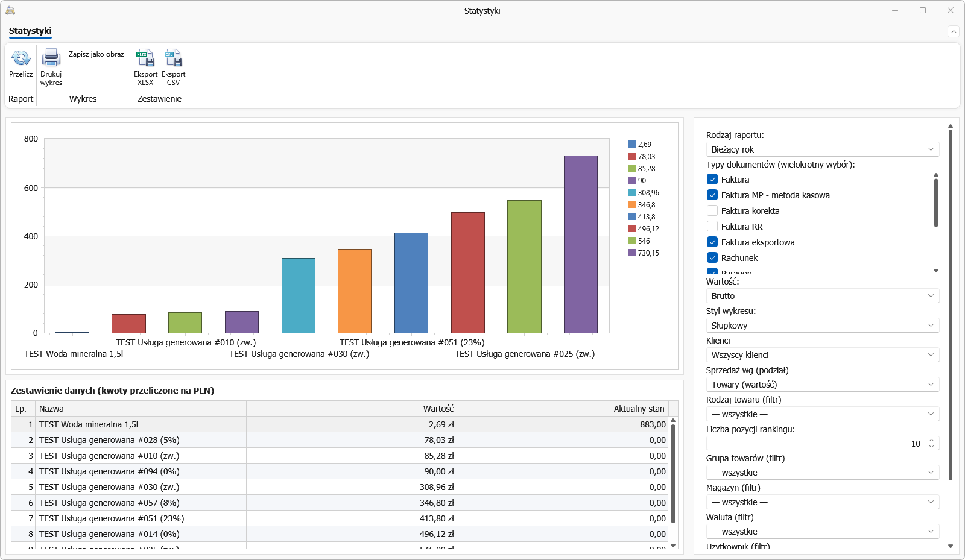Export the data to CSV

tap(174, 67)
